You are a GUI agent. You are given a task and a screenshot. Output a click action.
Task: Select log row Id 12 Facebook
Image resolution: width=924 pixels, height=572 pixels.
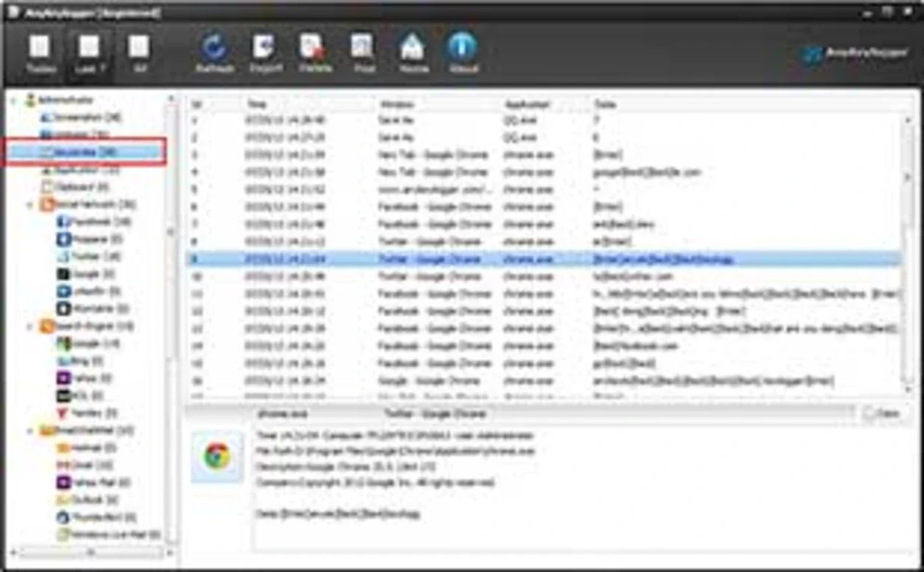coord(544,311)
